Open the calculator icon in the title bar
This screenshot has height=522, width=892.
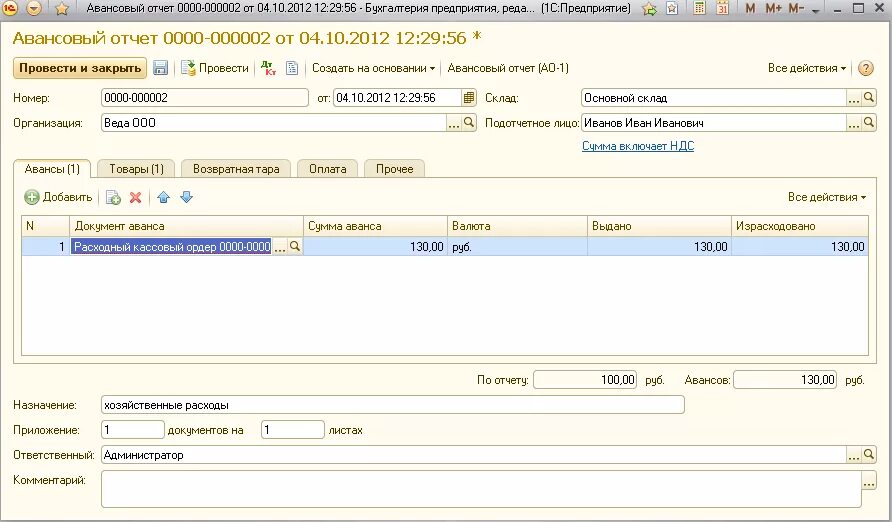(700, 8)
